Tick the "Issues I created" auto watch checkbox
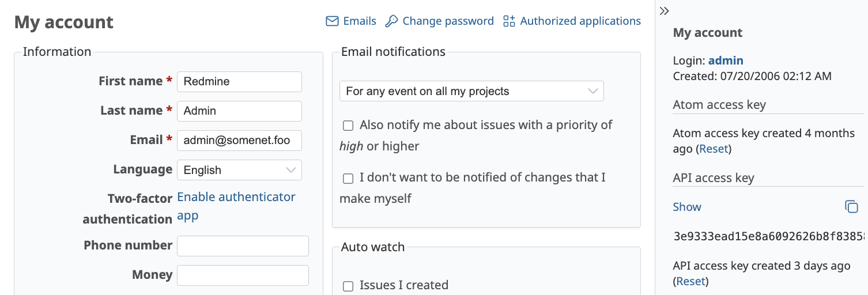 pyautogui.click(x=348, y=286)
